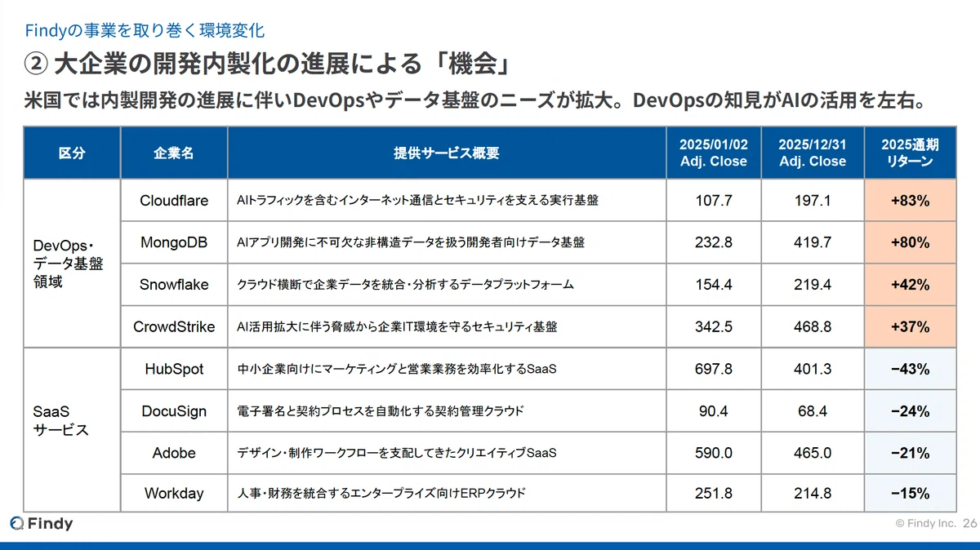Click the 提供サービス概要 column header
Image resolution: width=980 pixels, height=550 pixels.
[447, 153]
